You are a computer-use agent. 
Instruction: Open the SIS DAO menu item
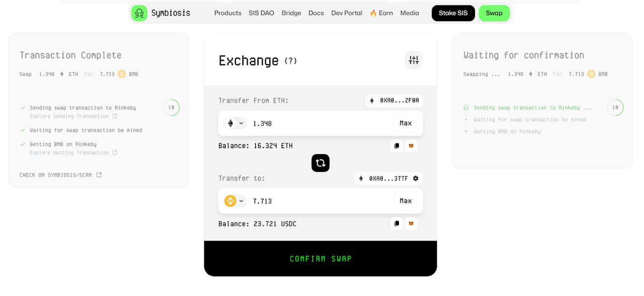click(x=261, y=13)
